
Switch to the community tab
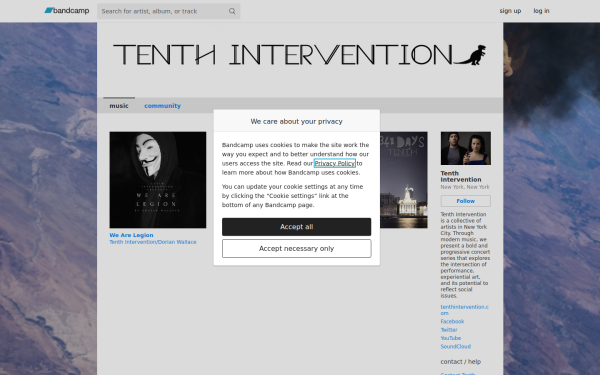coord(162,106)
